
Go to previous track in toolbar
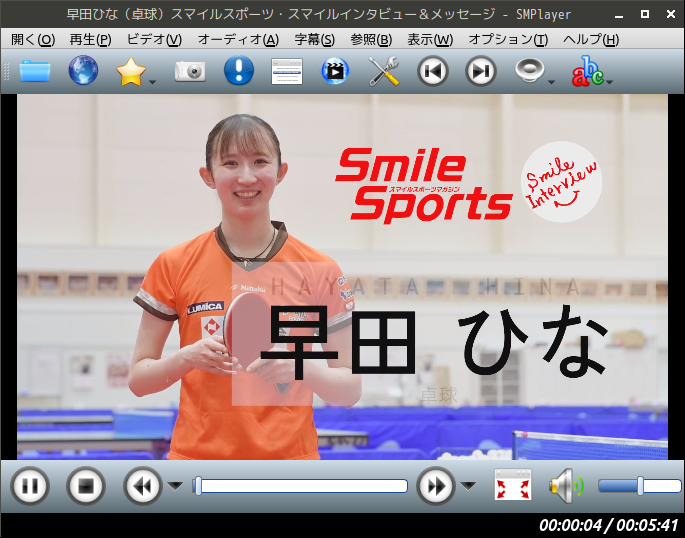[432, 71]
